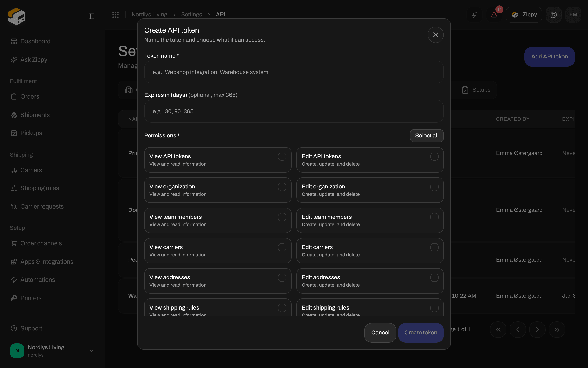Go to previous page of tokens
Screen dimensions: 588x368
[518, 330]
